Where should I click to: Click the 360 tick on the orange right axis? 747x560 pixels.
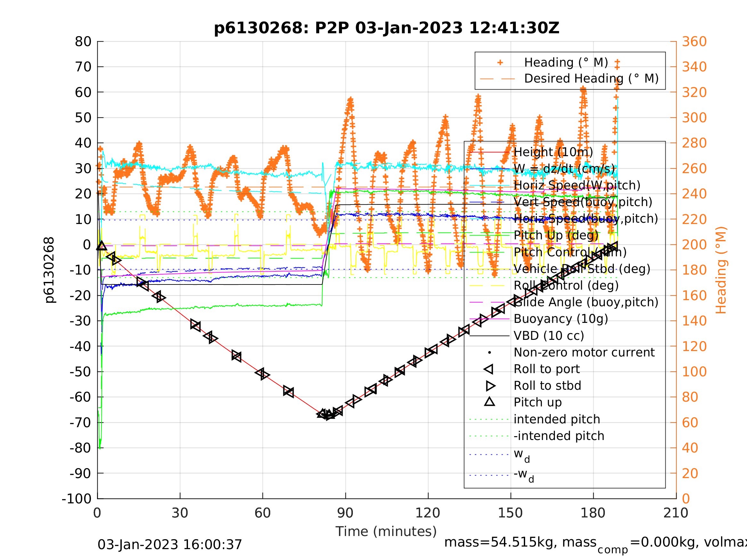coord(694,42)
